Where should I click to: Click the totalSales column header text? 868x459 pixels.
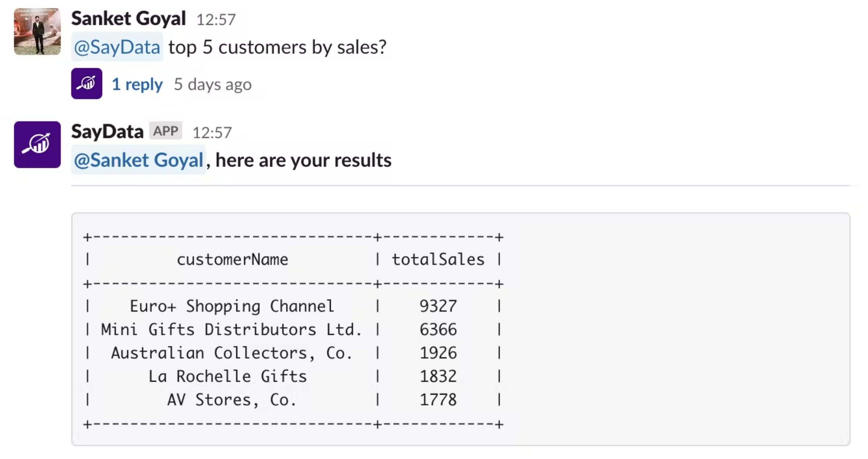point(438,259)
